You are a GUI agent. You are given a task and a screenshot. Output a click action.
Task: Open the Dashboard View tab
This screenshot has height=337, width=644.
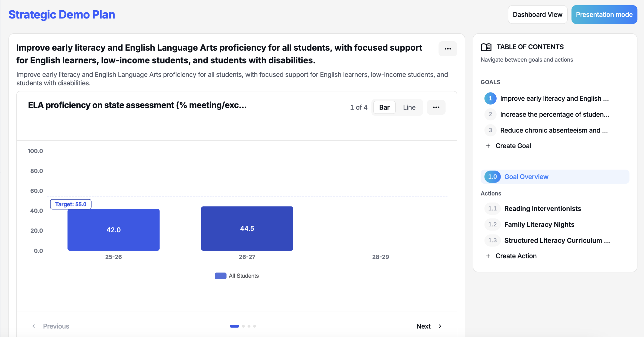pos(537,15)
